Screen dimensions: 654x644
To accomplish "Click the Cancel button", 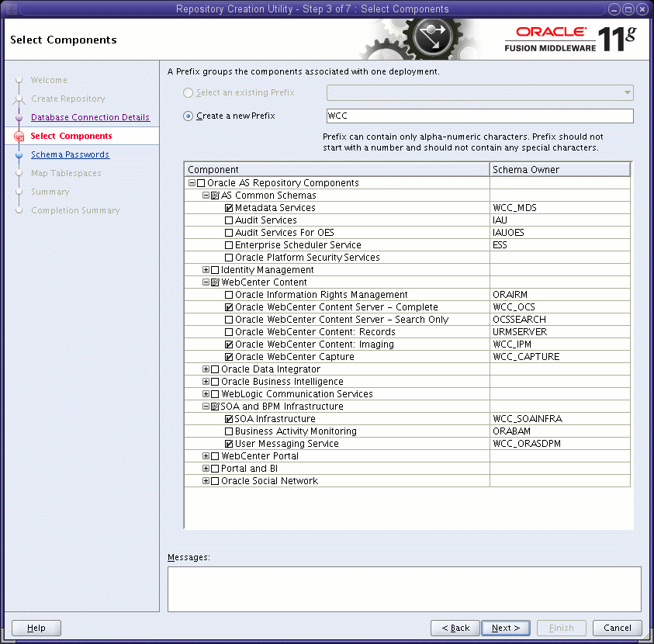I will [x=618, y=628].
